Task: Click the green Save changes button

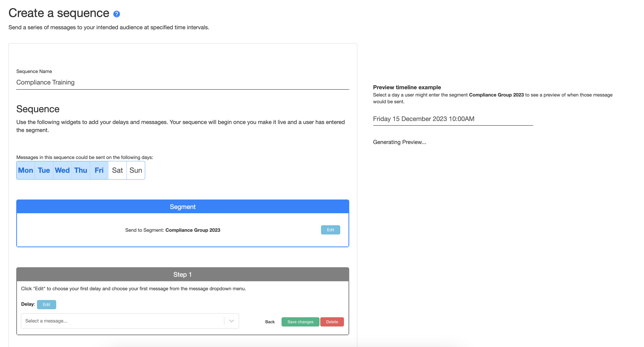Action: point(300,322)
